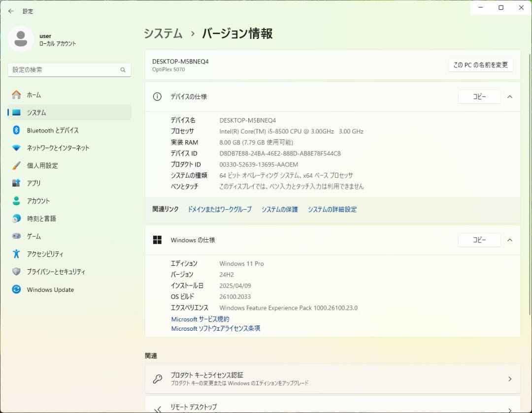The image size is (532, 413).
Task: Open アカウント settings in the sidebar
Action: (x=69, y=201)
